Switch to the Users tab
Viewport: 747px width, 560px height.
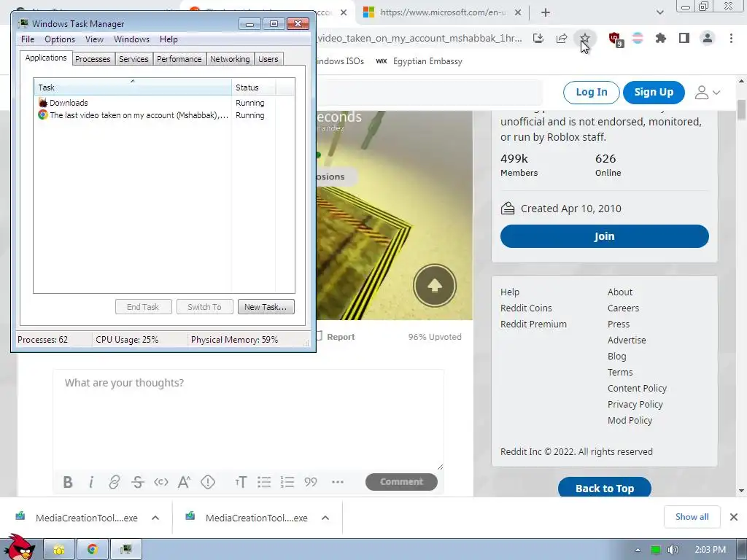click(268, 59)
